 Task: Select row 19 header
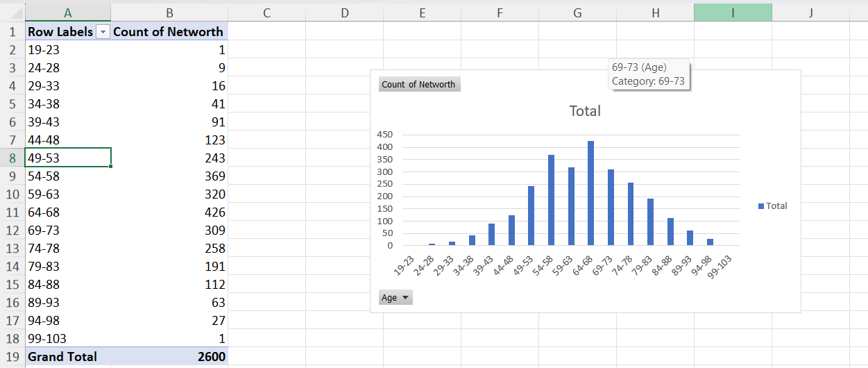click(x=12, y=356)
